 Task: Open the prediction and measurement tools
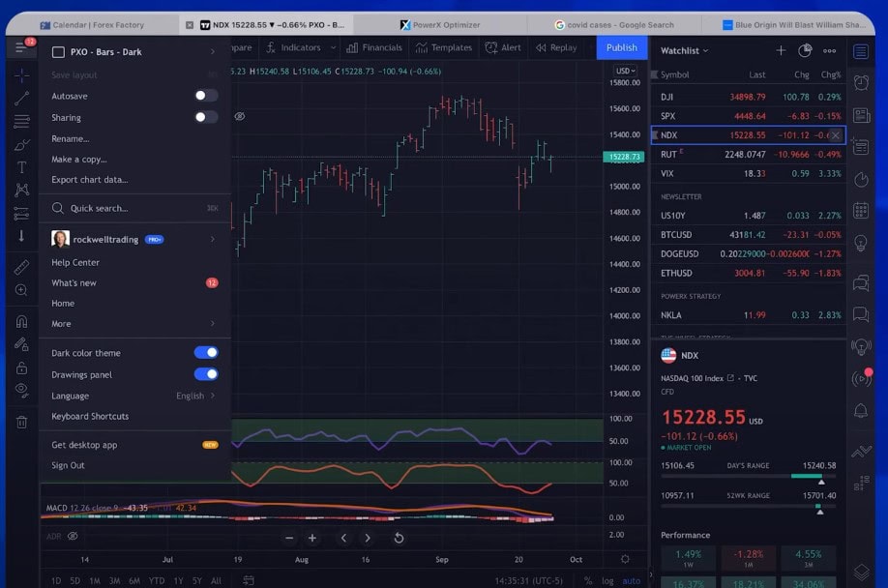coord(21,214)
